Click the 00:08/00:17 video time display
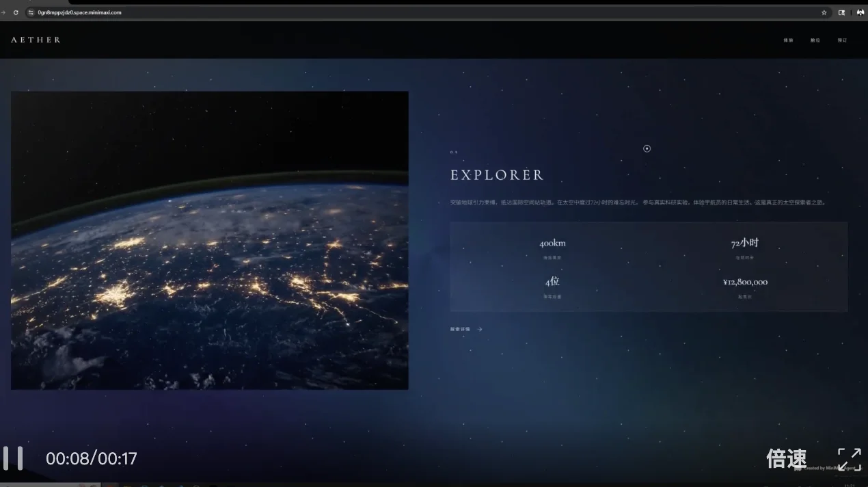868x487 pixels. click(92, 459)
